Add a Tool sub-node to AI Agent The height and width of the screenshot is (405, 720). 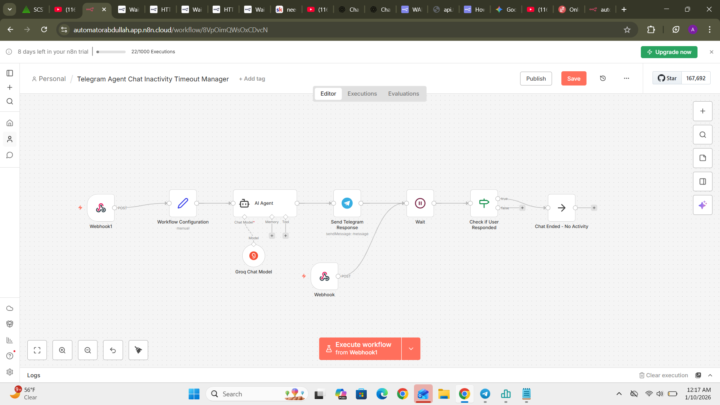tap(286, 236)
